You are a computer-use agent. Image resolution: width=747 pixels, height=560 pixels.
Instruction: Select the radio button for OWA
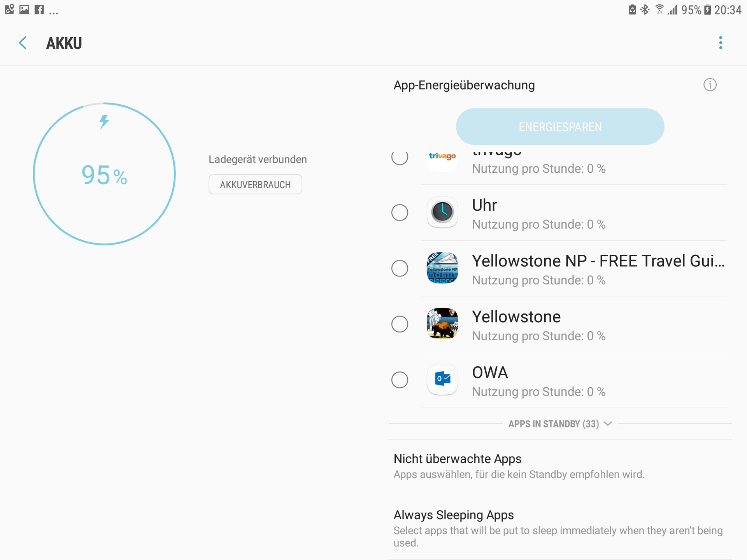pyautogui.click(x=400, y=380)
